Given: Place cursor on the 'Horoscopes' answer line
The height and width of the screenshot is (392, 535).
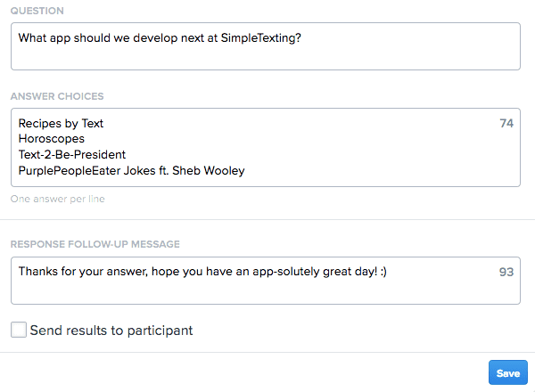Looking at the screenshot, I should tap(52, 139).
